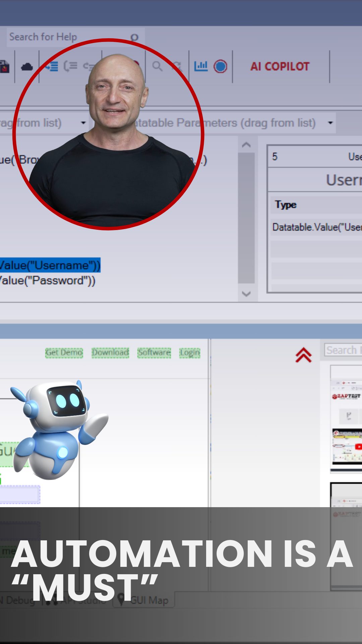
Task: Click the light purple input box
Action: click(x=20, y=494)
